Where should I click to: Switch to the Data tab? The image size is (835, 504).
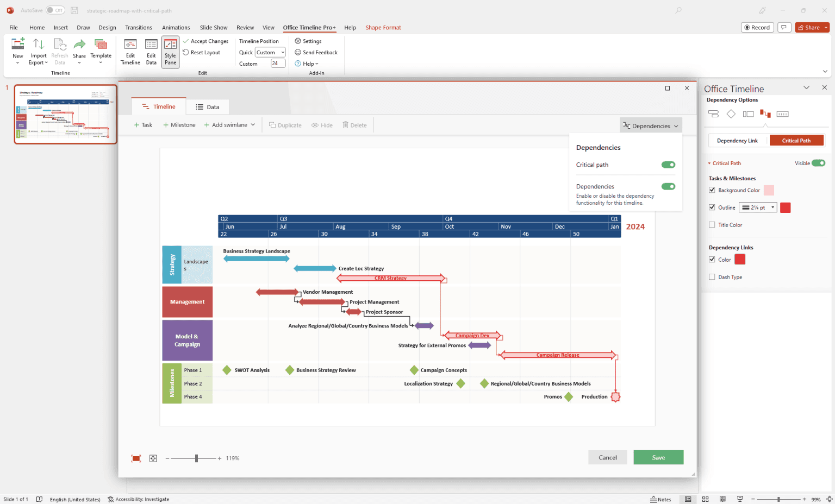[207, 106]
